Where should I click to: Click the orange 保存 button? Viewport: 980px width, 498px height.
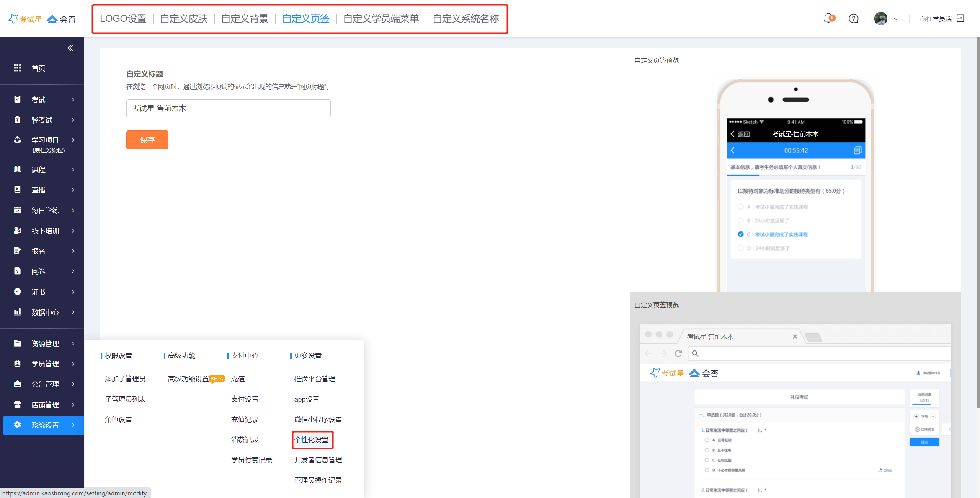coord(147,140)
